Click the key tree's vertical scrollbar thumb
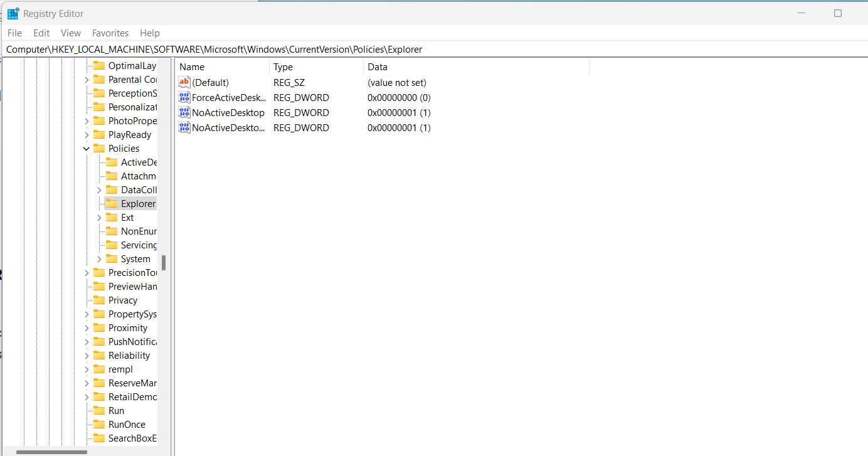Image resolution: width=868 pixels, height=456 pixels. tap(164, 262)
